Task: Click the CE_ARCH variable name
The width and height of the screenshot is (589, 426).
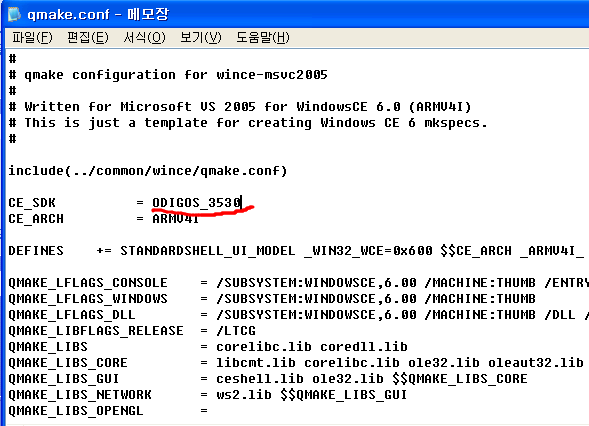Action: 36,219
